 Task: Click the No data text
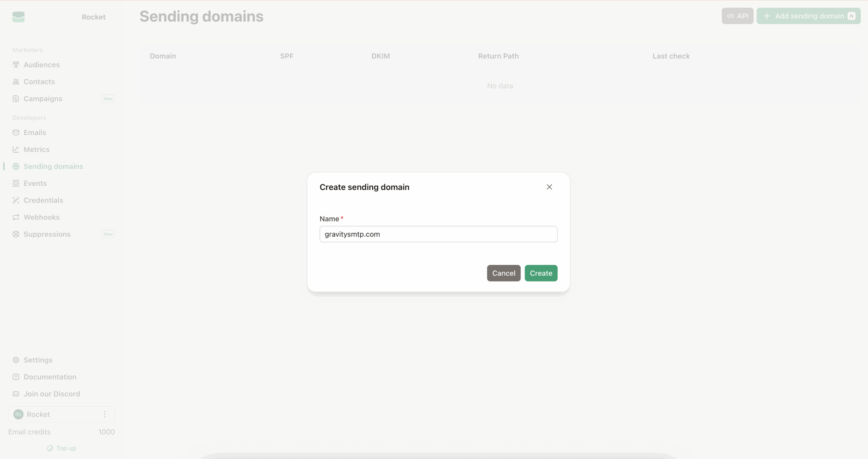[500, 86]
